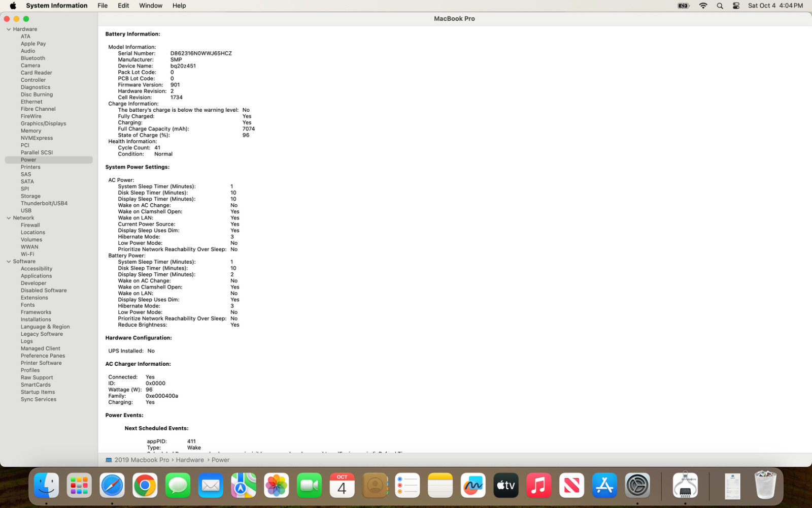Select Startup Items in the sidebar
This screenshot has width=812, height=508.
pos(38,393)
